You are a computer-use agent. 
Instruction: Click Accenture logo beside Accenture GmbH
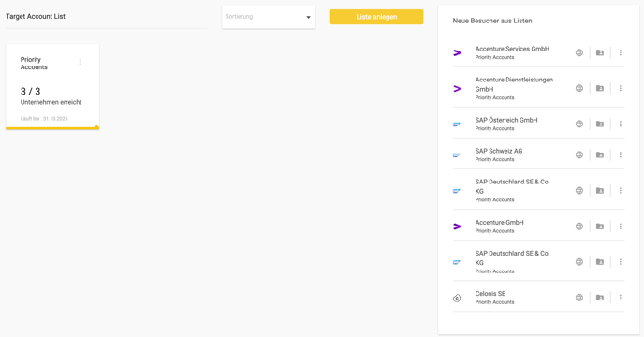pyautogui.click(x=457, y=227)
